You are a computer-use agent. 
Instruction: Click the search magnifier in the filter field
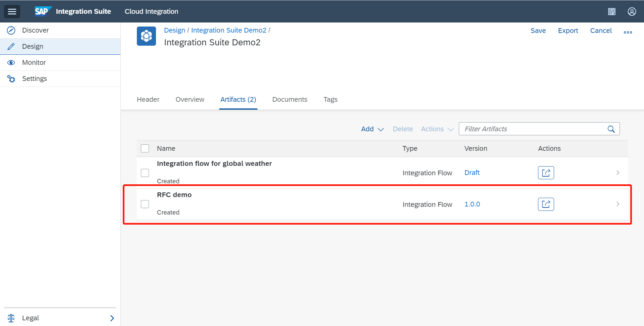(611, 129)
